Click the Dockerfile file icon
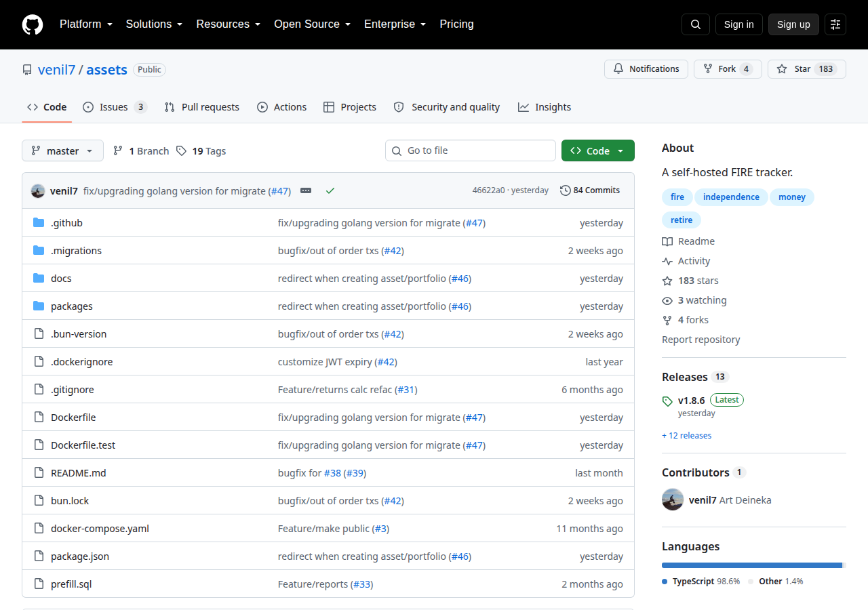The height and width of the screenshot is (610, 868). (x=39, y=417)
